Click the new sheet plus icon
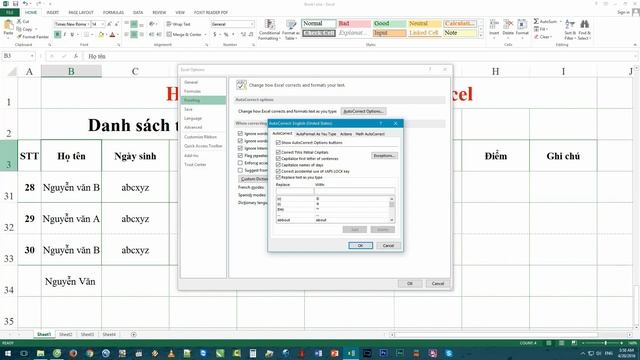640x360 pixels. pos(133,334)
